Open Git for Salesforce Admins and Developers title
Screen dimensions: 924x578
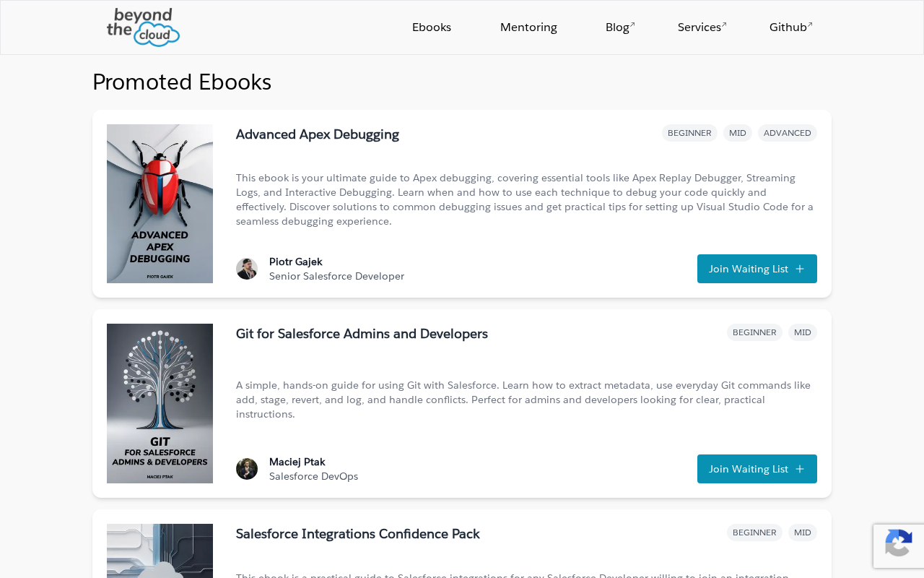362,334
